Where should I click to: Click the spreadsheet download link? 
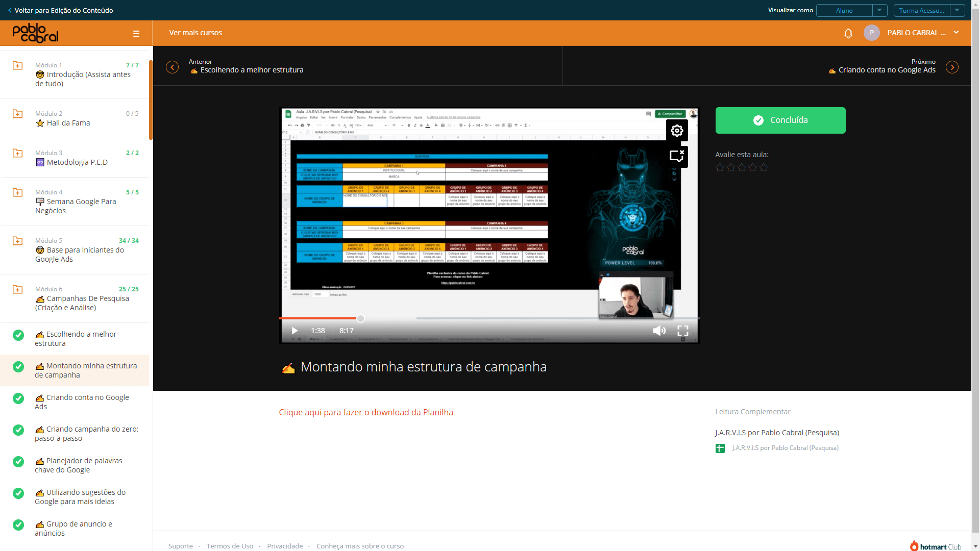(x=366, y=412)
